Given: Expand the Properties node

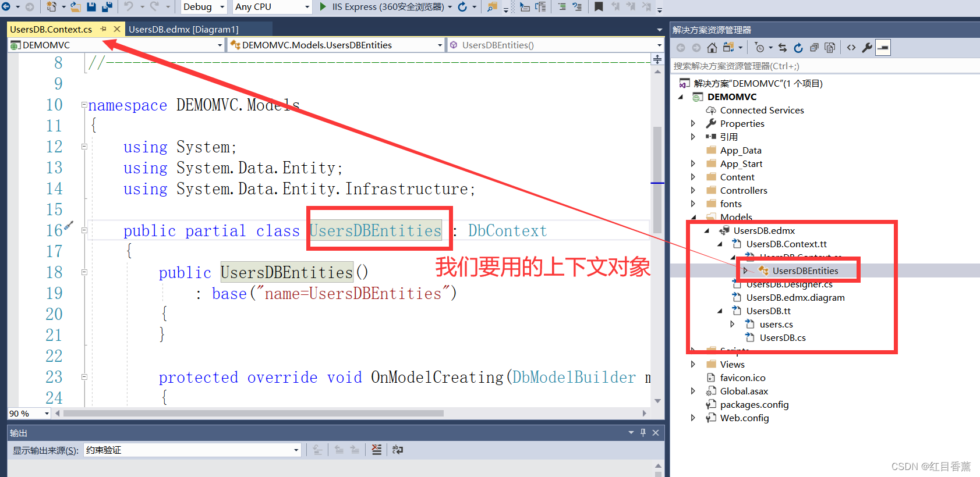Looking at the screenshot, I should click(x=693, y=123).
